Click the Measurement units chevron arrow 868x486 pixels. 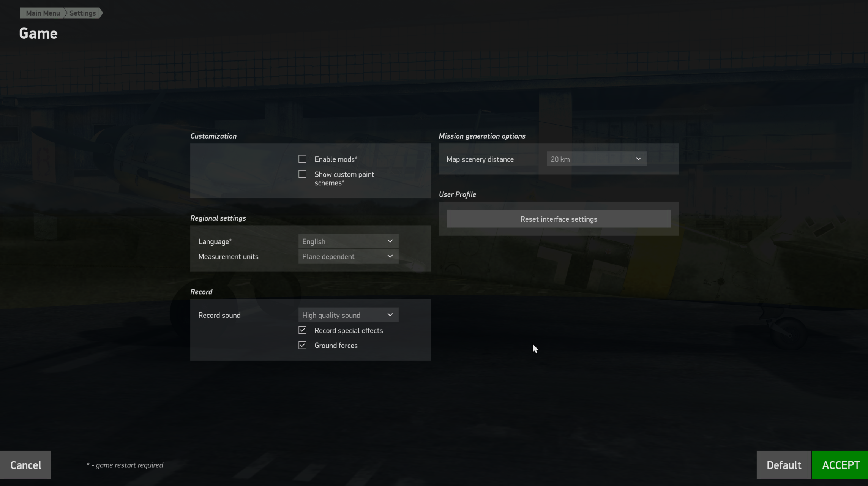(x=390, y=257)
